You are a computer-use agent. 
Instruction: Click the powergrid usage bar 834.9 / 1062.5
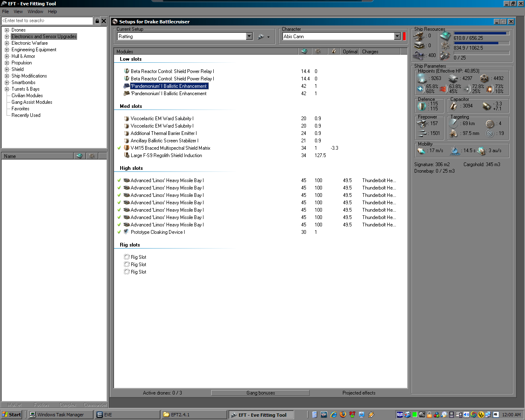tap(481, 43)
